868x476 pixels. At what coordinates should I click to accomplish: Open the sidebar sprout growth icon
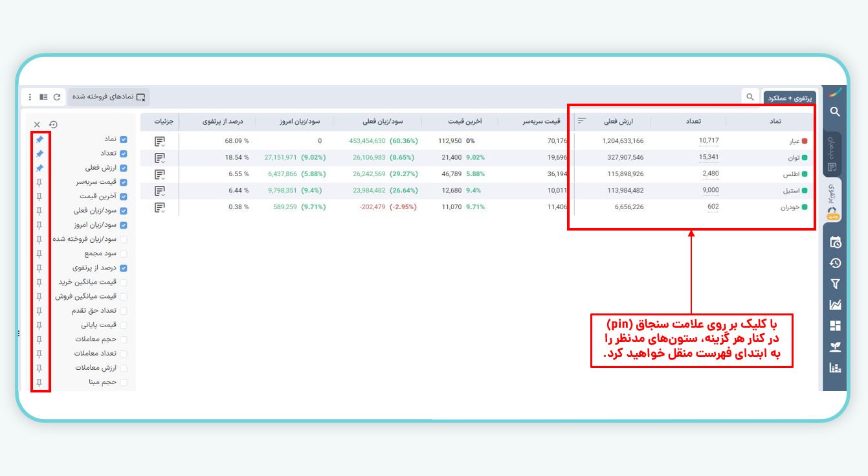click(835, 347)
